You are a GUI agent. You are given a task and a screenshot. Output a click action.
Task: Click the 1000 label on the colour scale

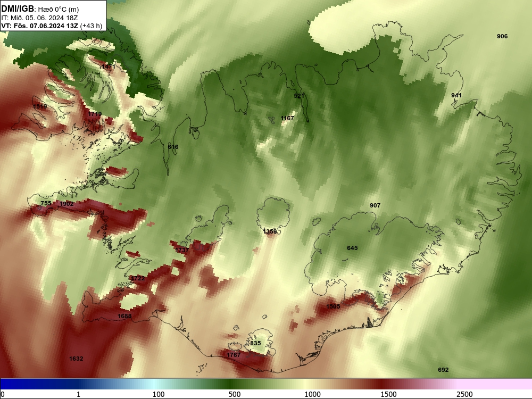click(312, 394)
